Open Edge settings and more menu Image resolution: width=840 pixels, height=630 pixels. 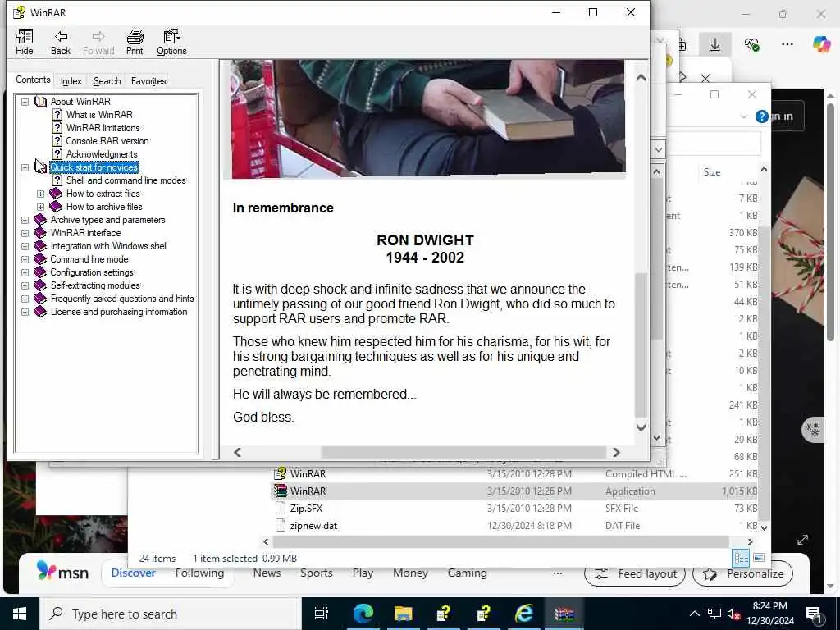(787, 44)
